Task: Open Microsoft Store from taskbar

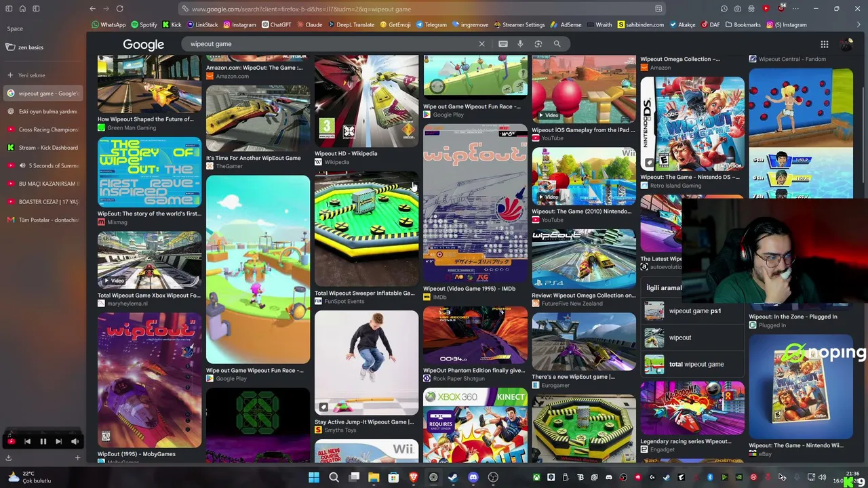Action: pos(393,478)
